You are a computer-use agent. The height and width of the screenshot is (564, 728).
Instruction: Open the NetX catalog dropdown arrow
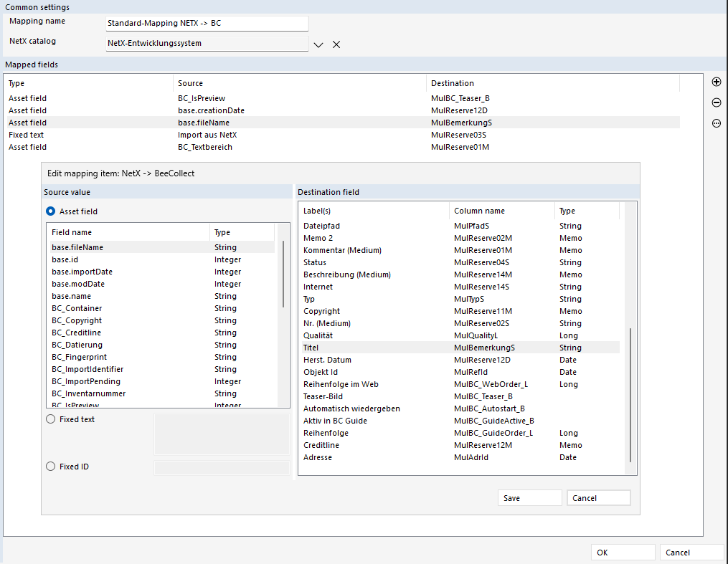coord(319,44)
